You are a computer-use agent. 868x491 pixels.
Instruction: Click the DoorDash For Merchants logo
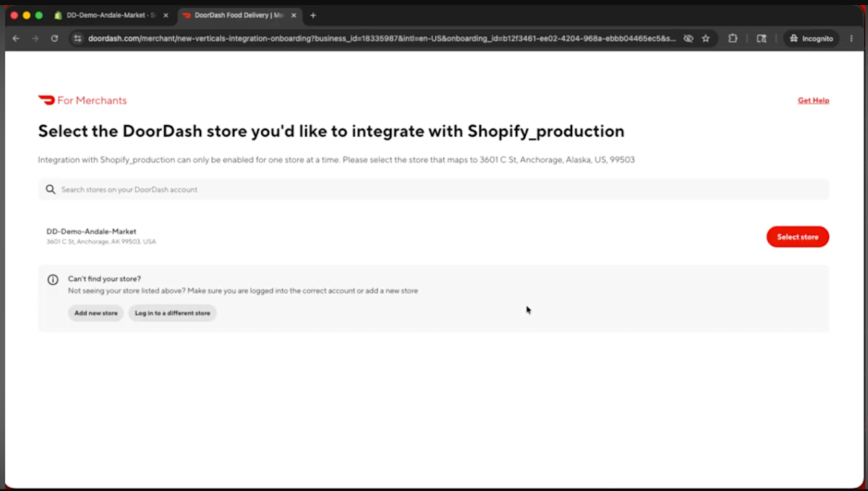click(82, 101)
